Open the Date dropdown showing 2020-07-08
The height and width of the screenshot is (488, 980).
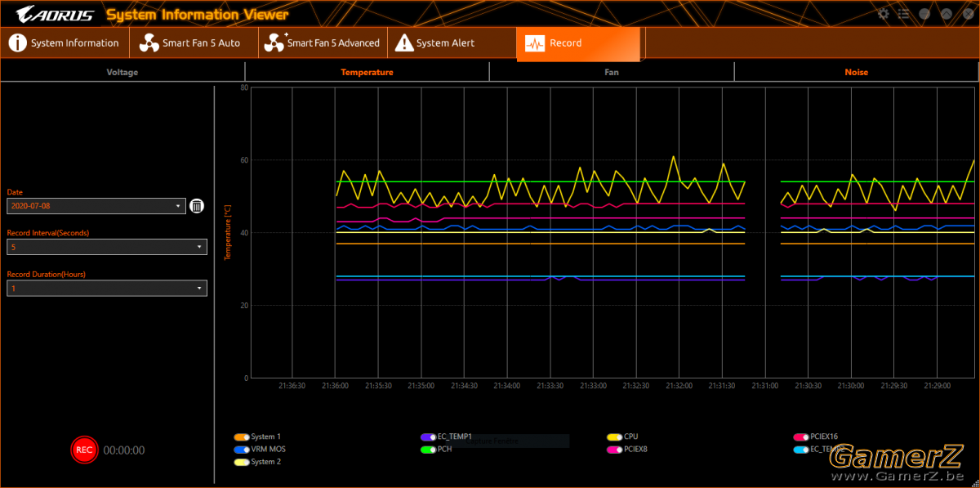96,206
